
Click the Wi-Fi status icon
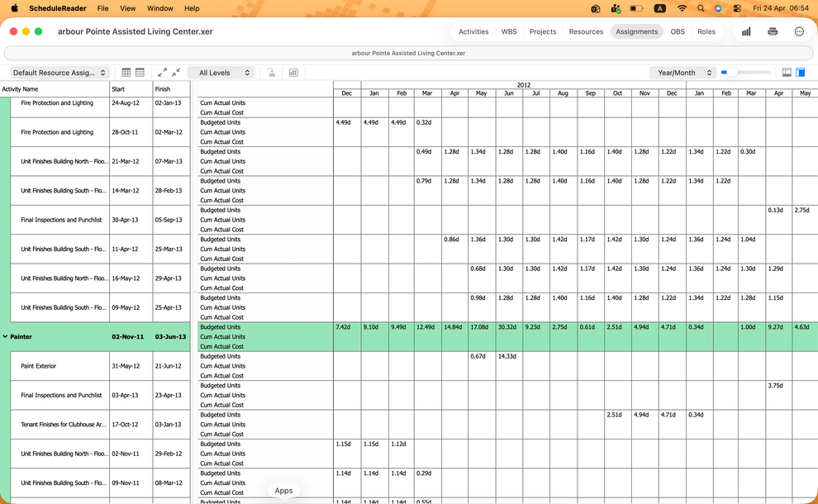tap(682, 8)
